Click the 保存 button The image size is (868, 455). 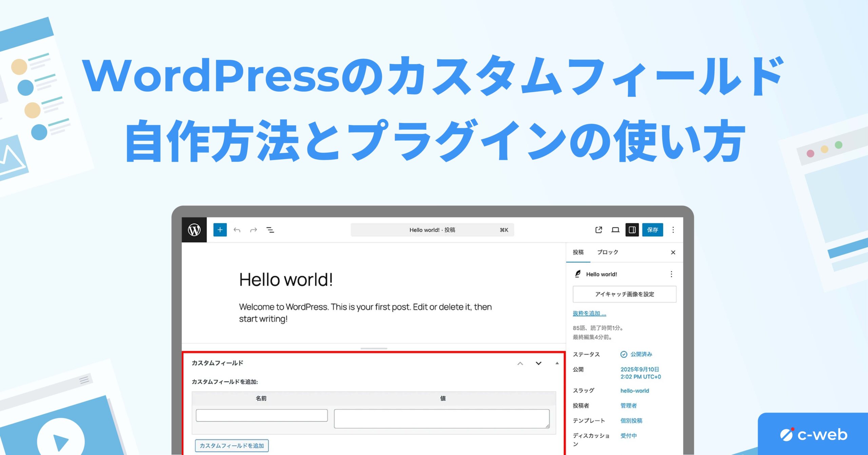pos(652,230)
